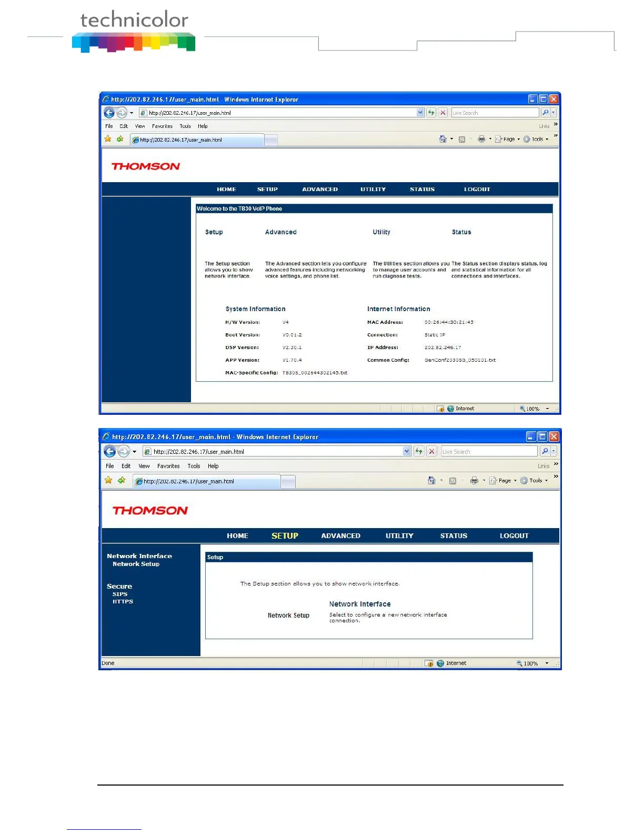
Task: Select STATUS in bottom window navigation bar
Action: (x=454, y=536)
